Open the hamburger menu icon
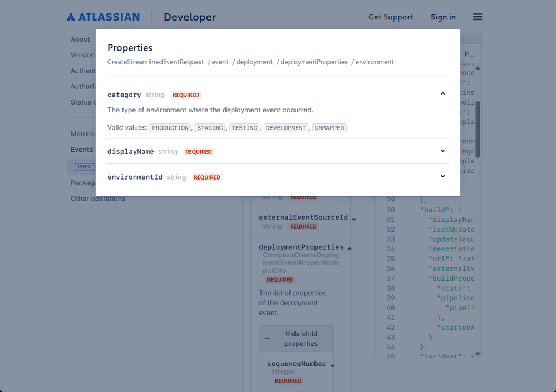This screenshot has width=556, height=392. coord(478,17)
